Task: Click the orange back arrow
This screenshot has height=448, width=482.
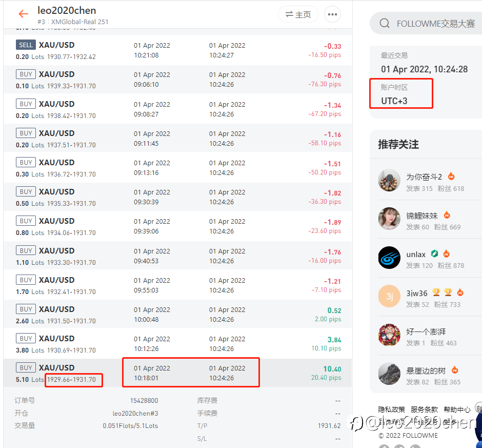Action: [23, 14]
